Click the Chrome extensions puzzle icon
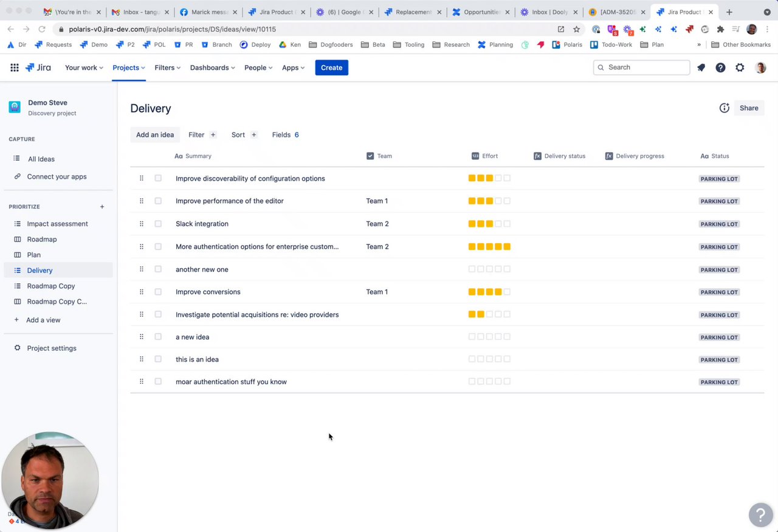The height and width of the screenshot is (532, 778). point(720,29)
